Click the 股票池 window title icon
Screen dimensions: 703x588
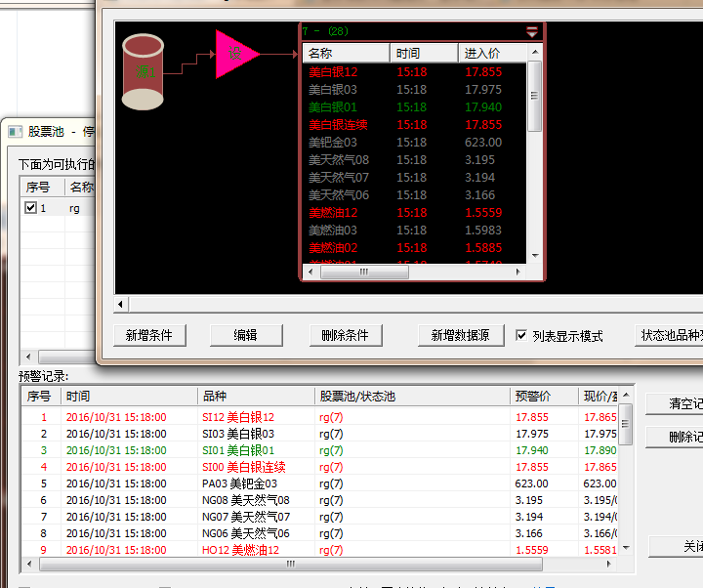[14, 131]
